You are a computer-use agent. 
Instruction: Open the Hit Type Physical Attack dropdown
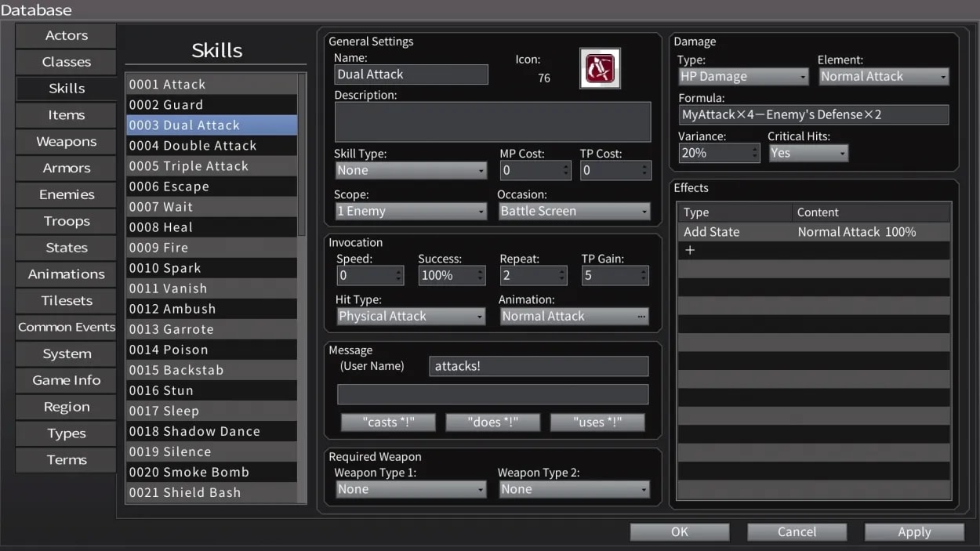coord(411,316)
